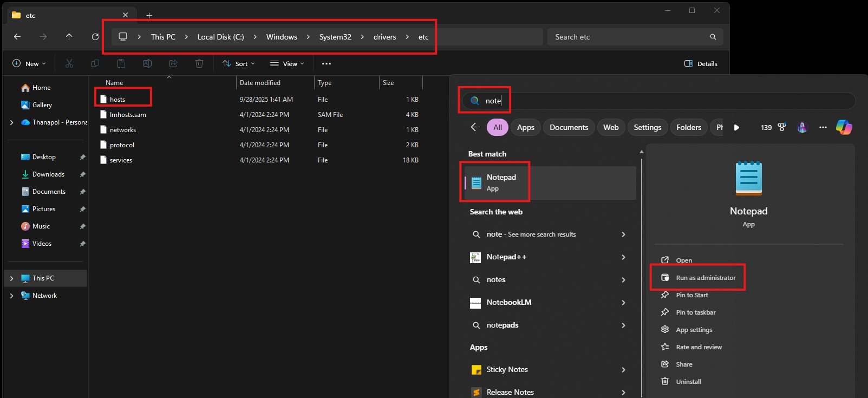Expand the Network tree node
868x398 pixels.
11,296
